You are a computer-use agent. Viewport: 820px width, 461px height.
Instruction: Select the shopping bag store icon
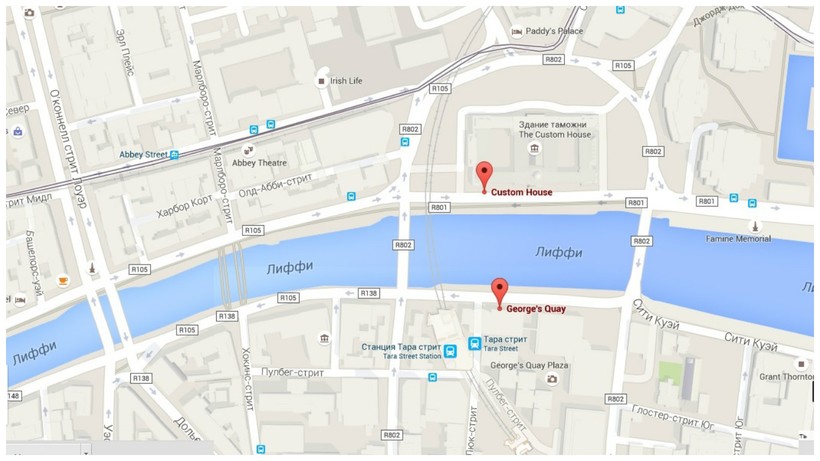pos(18,131)
